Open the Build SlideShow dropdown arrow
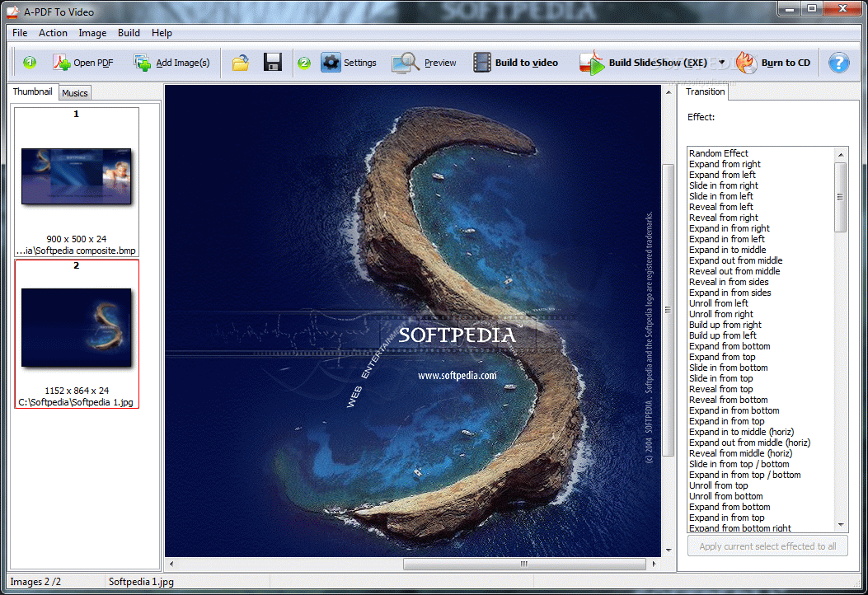 pos(721,63)
